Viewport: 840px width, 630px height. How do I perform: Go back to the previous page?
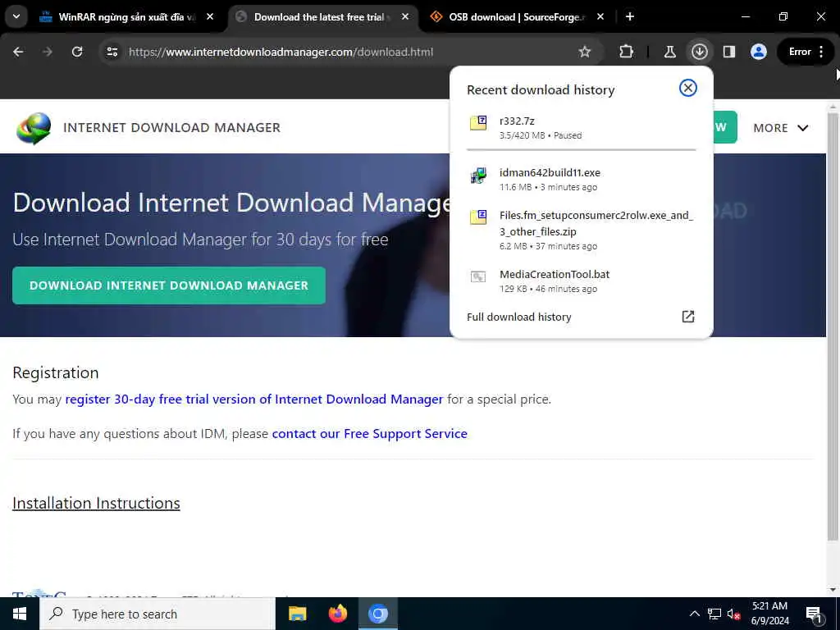tap(18, 52)
